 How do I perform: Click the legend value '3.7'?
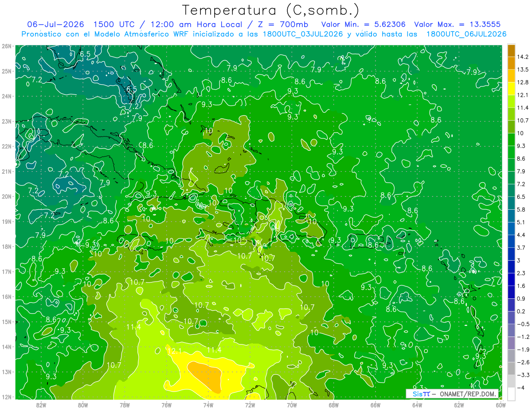[x=521, y=247]
